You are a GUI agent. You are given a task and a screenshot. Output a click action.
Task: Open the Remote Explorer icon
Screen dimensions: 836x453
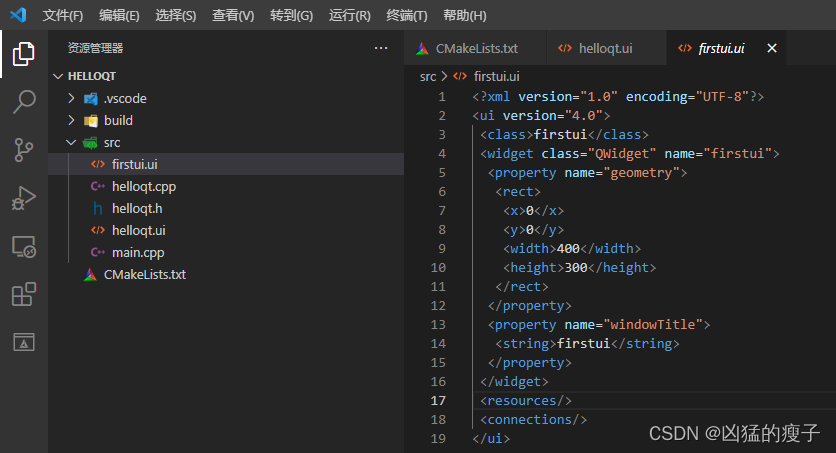point(23,247)
